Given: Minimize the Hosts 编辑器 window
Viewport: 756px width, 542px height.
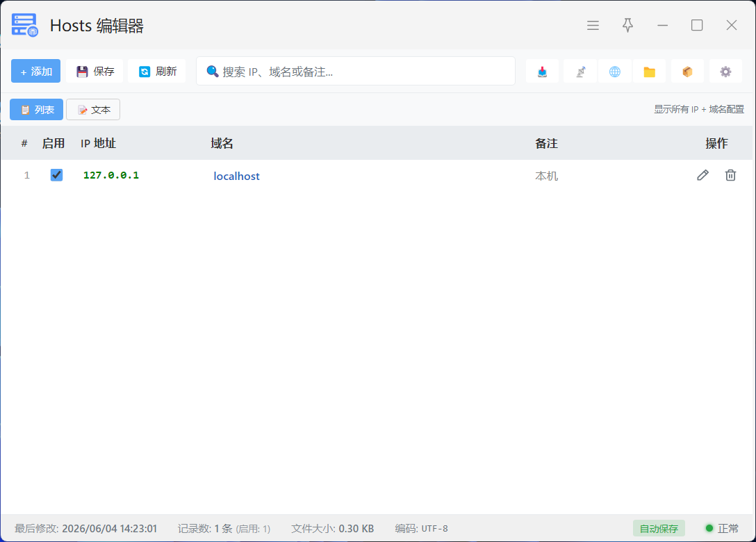Looking at the screenshot, I should pyautogui.click(x=662, y=25).
